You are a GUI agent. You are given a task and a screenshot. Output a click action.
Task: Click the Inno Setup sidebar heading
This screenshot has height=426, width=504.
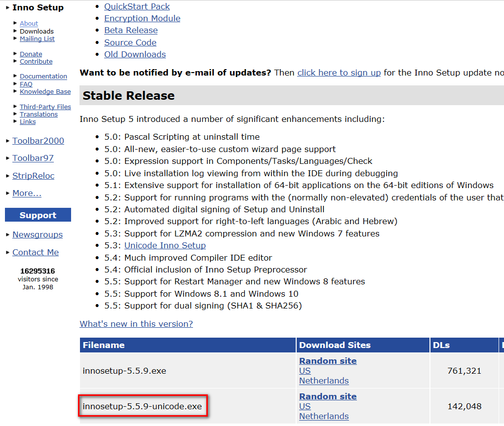pyautogui.click(x=38, y=7)
